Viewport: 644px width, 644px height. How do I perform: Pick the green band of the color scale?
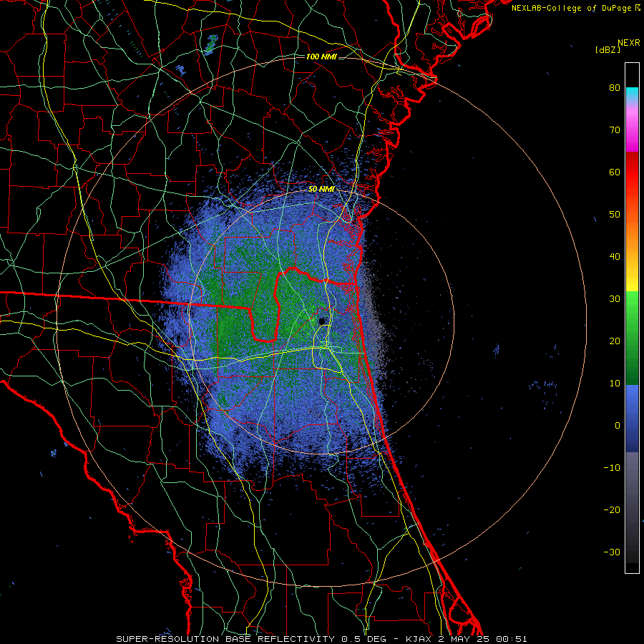(632, 338)
